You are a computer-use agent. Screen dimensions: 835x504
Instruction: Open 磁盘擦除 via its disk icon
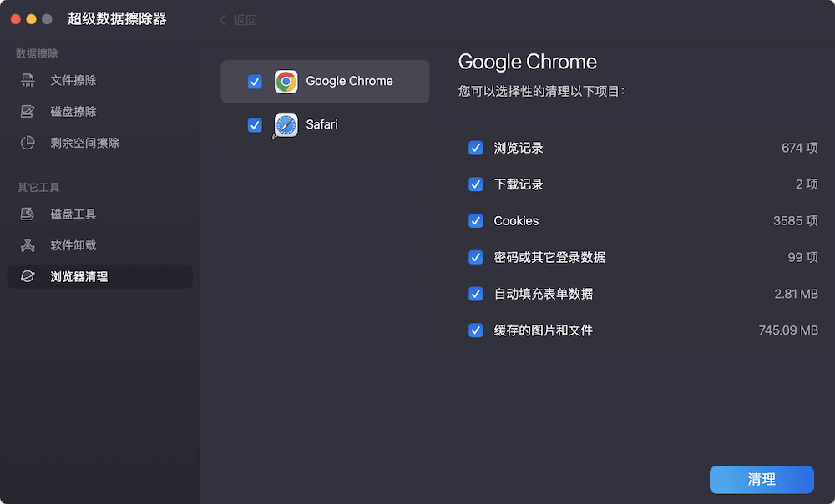pos(26,111)
